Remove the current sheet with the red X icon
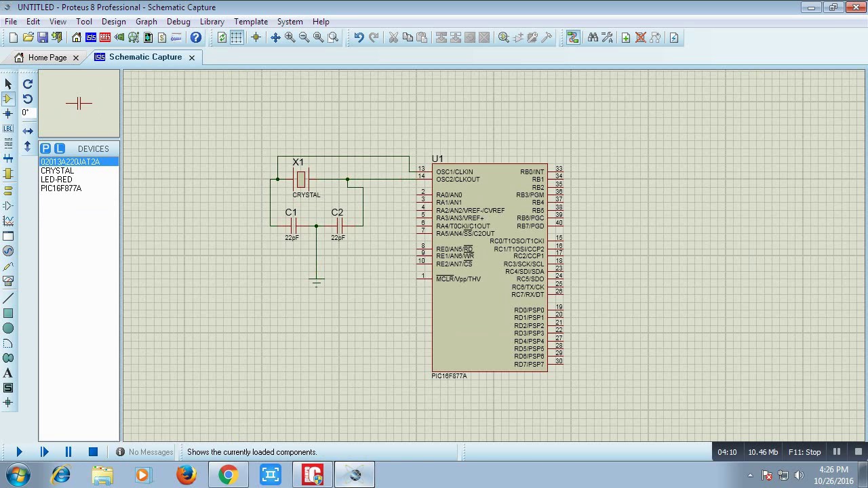The image size is (868, 488). tap(640, 37)
